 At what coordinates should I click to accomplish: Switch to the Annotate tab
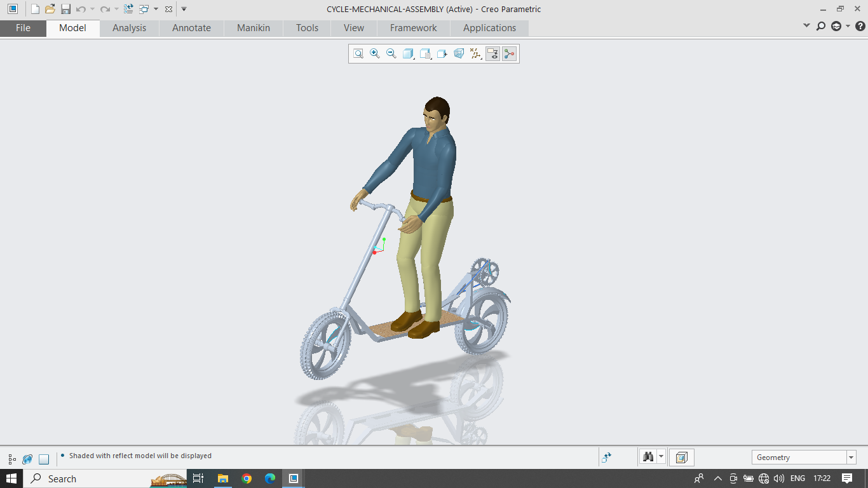[x=191, y=28]
